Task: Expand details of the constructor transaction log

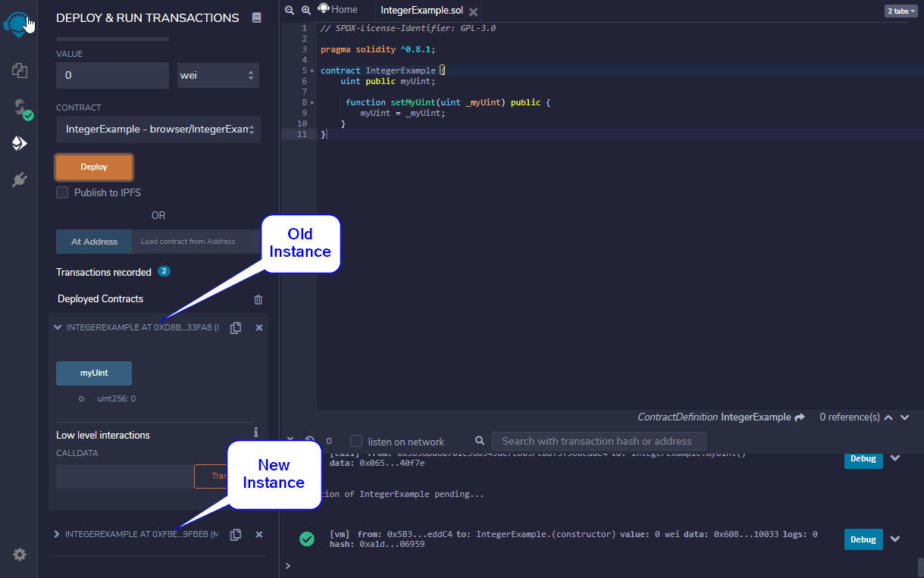Action: [895, 539]
